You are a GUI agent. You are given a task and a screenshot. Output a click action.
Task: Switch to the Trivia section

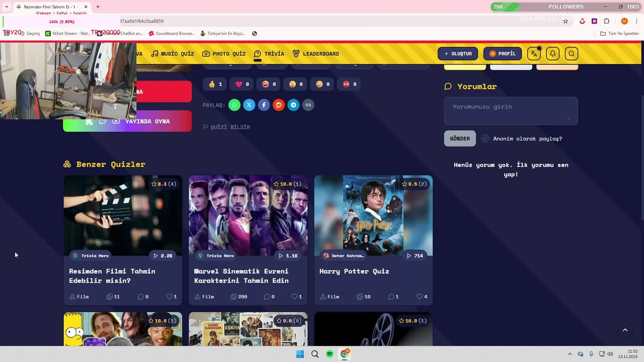coord(269,54)
